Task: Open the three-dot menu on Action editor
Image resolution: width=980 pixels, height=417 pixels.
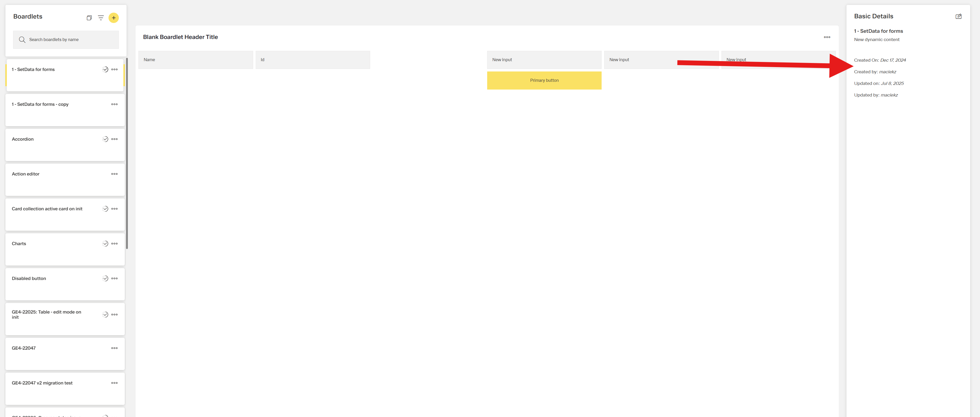Action: click(x=114, y=174)
